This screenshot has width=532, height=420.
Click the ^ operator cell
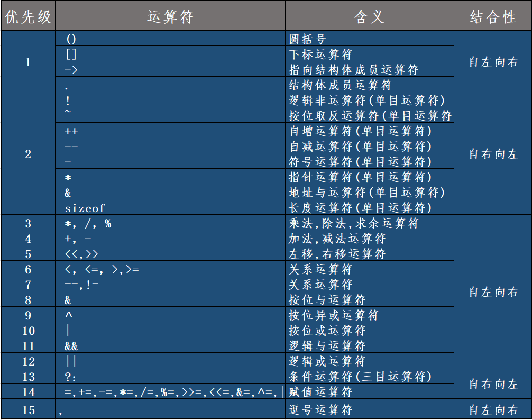click(x=170, y=315)
